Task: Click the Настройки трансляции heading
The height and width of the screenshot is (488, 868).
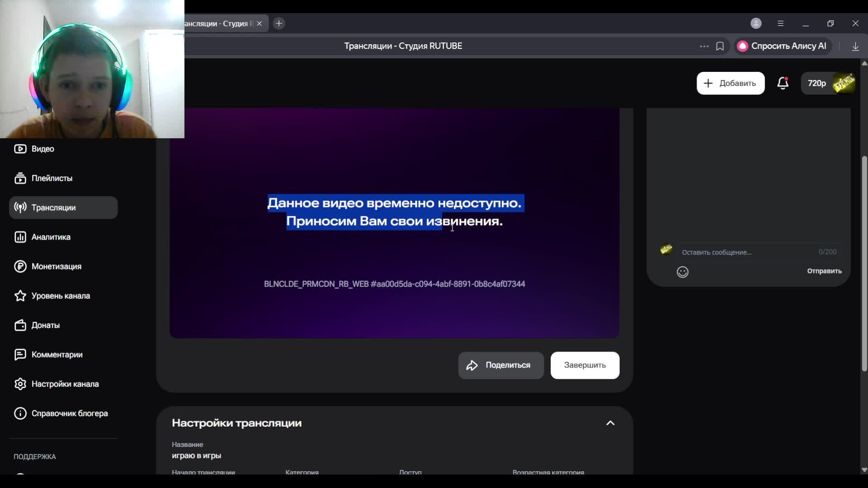Action: click(x=236, y=423)
